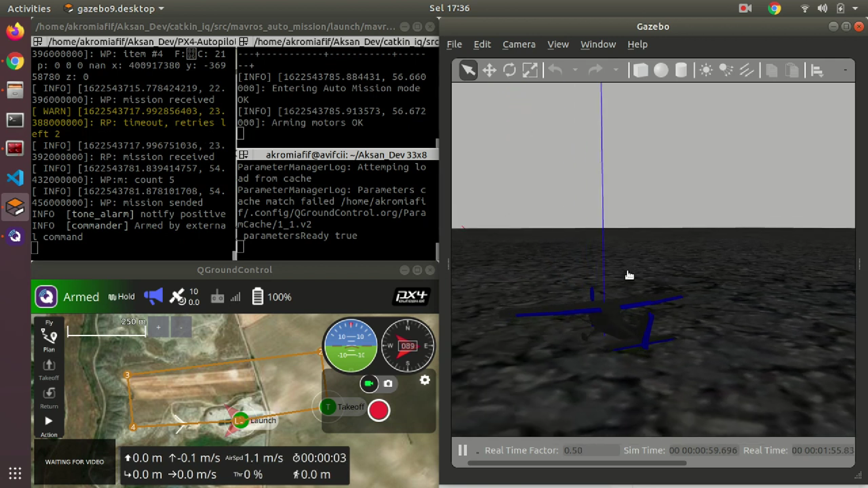
Task: Select the rotate mode tool in Gazebo
Action: pos(509,70)
